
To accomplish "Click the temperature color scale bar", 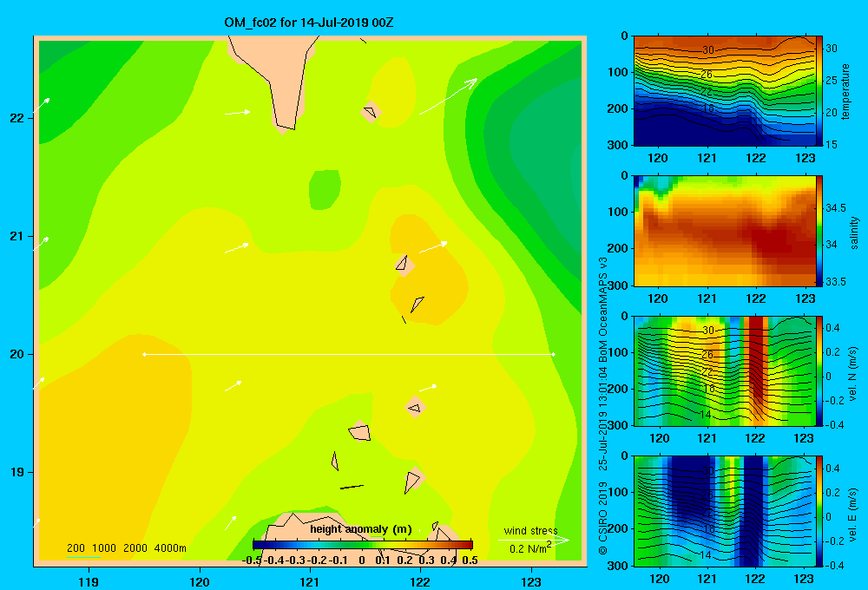I will (819, 90).
